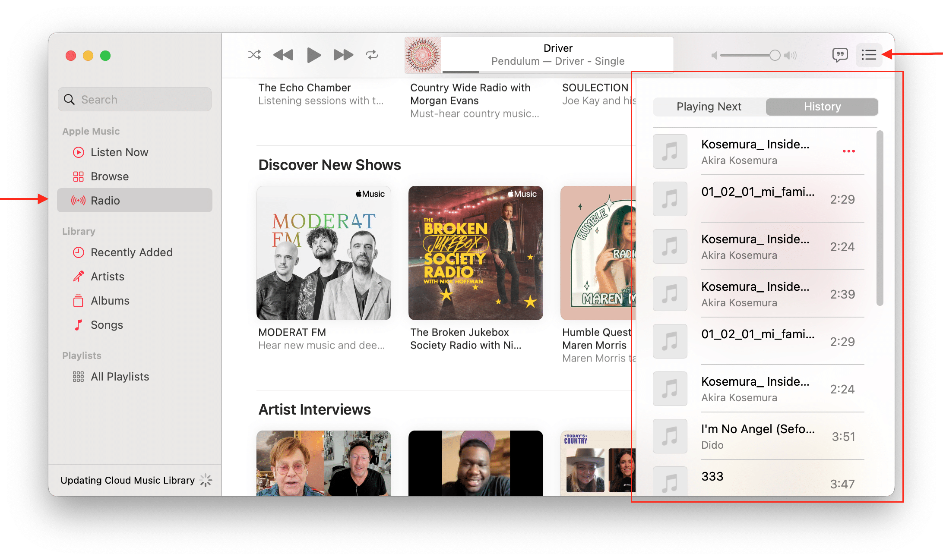Open the MODERAT FM title link
This screenshot has width=943, height=560.
292,332
